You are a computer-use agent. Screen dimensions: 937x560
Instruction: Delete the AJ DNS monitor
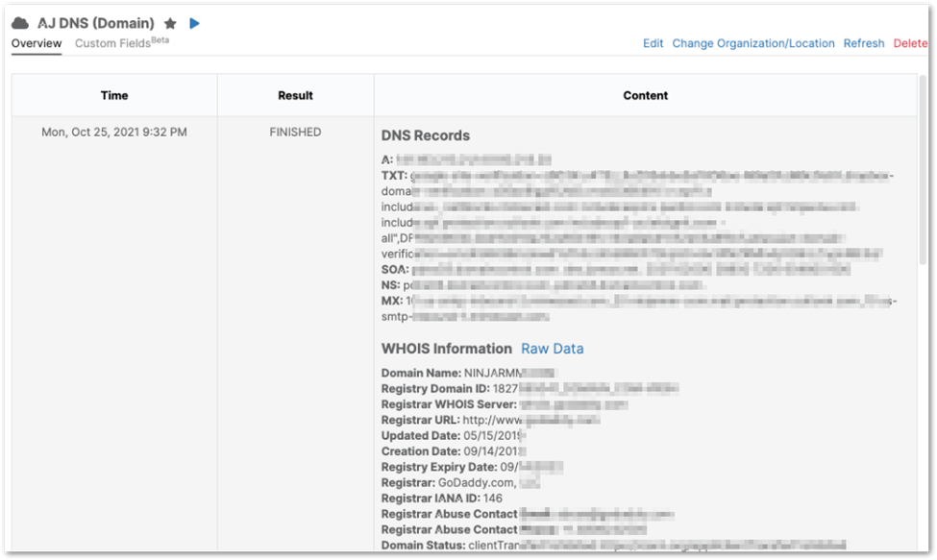tap(910, 43)
